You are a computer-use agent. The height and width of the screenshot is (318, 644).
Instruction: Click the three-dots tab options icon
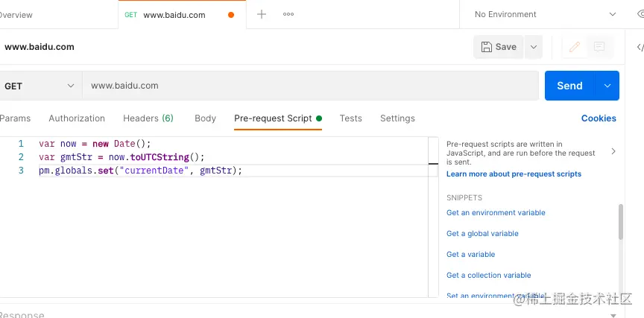288,14
